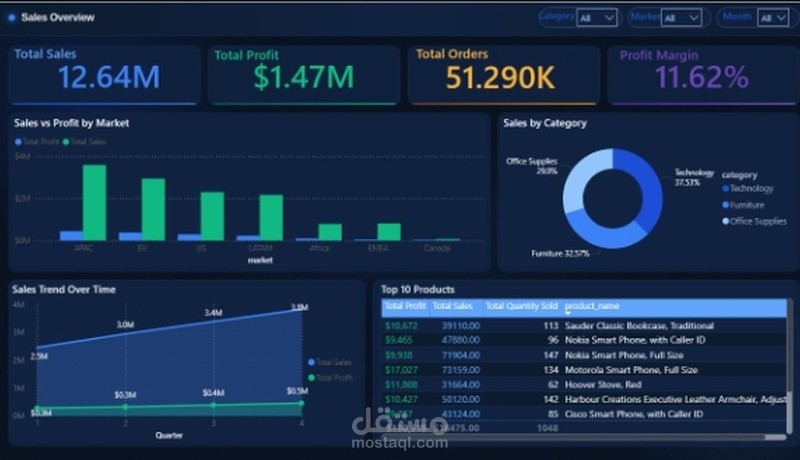800x460 pixels.
Task: Click the Furniture legend marker in the category legend
Action: point(726,205)
